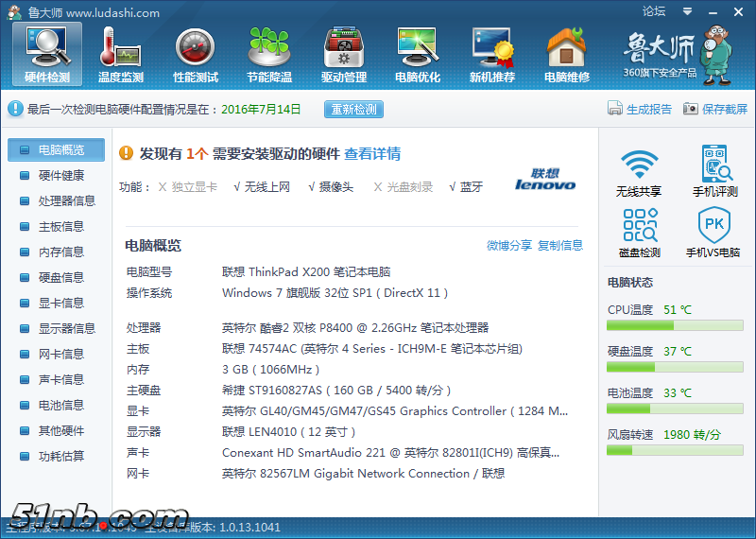Select 硬件健康 in the sidebar
Screen dimensions: 756x539
click(x=60, y=175)
